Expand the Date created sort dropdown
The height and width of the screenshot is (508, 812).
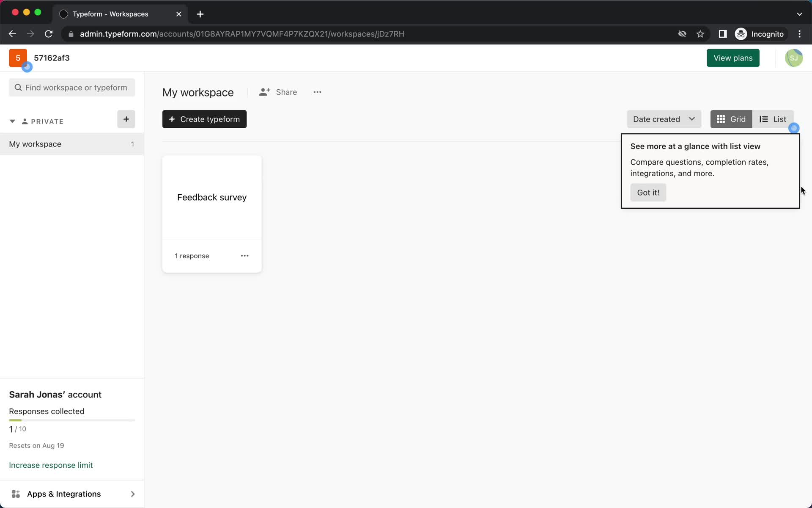[664, 119]
